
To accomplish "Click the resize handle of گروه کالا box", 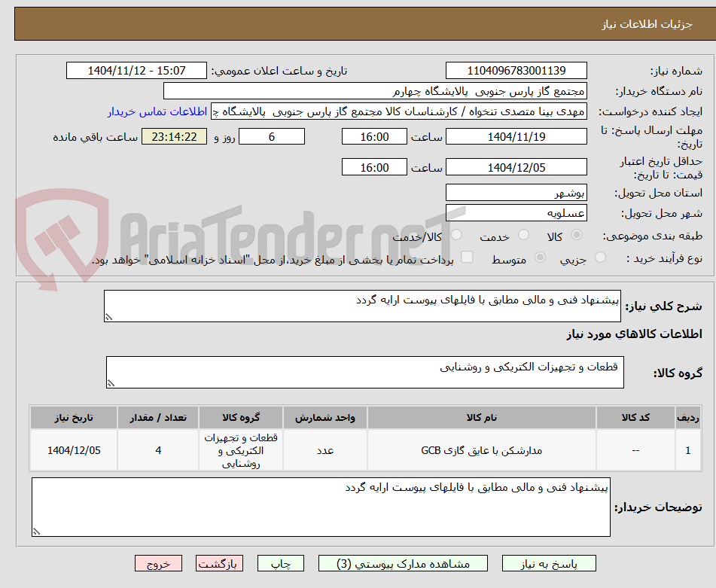I will (x=111, y=383).
